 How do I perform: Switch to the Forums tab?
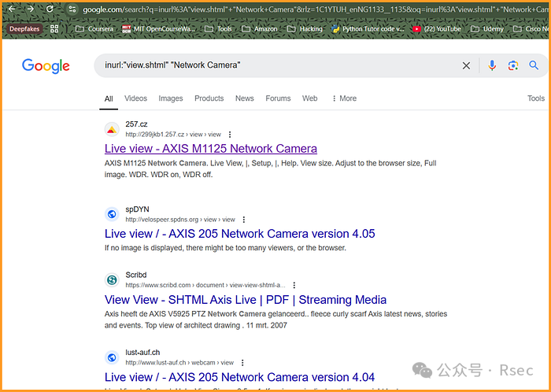tap(278, 98)
